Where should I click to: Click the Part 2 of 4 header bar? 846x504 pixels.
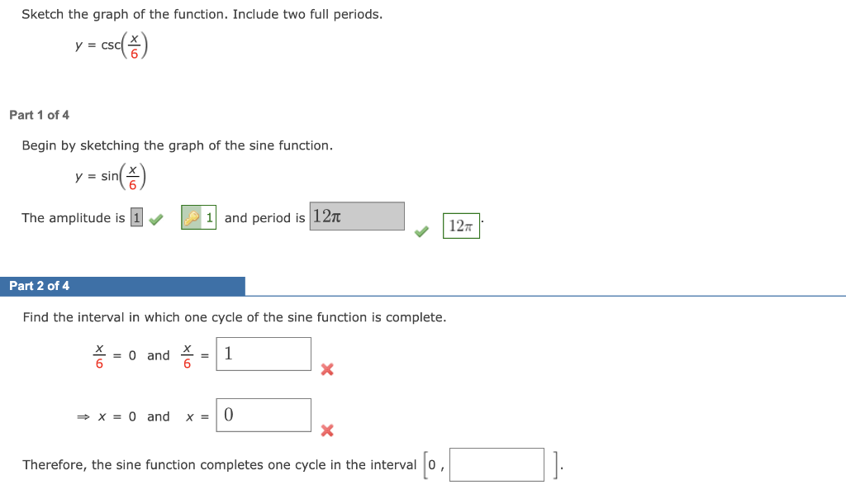tap(122, 286)
